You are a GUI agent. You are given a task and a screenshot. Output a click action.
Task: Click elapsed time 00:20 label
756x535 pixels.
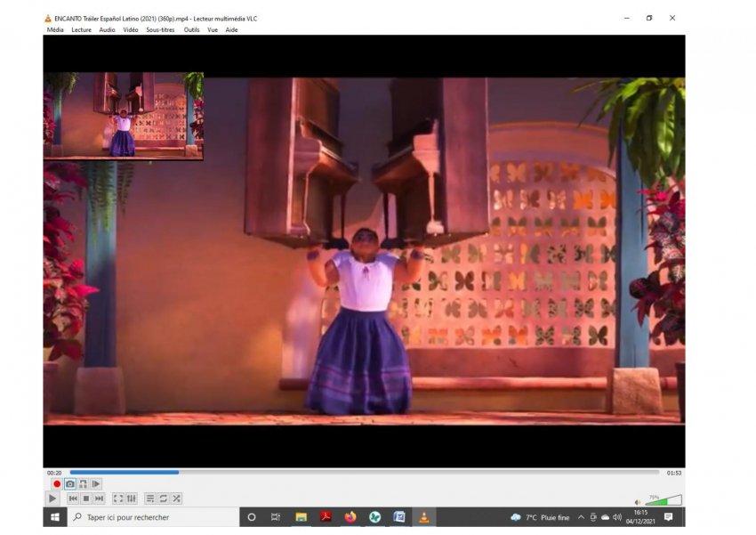pyautogui.click(x=54, y=473)
